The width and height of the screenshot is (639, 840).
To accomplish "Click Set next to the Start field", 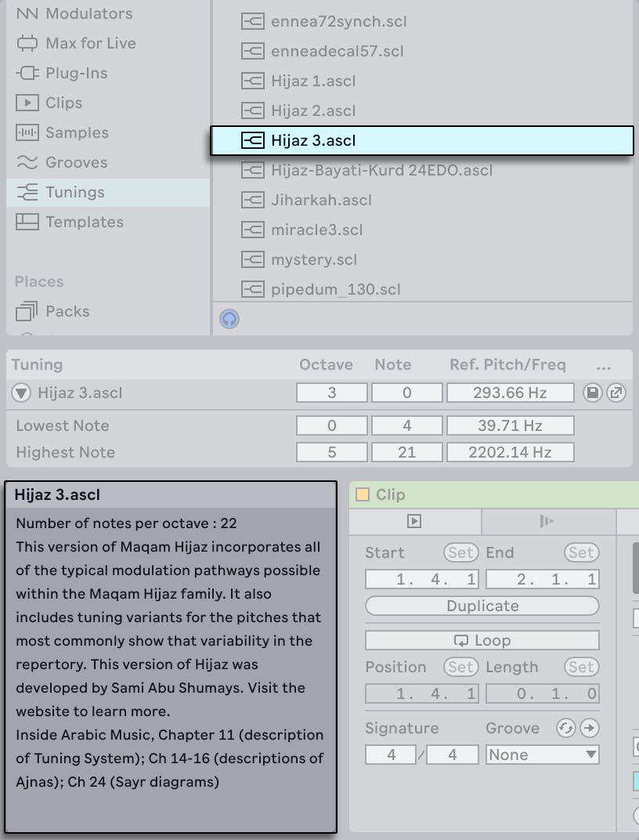I will click(x=460, y=552).
